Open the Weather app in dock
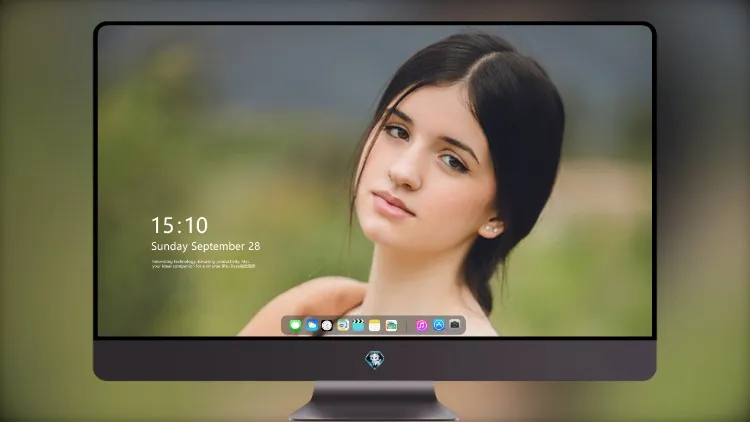The height and width of the screenshot is (422, 750). click(311, 325)
